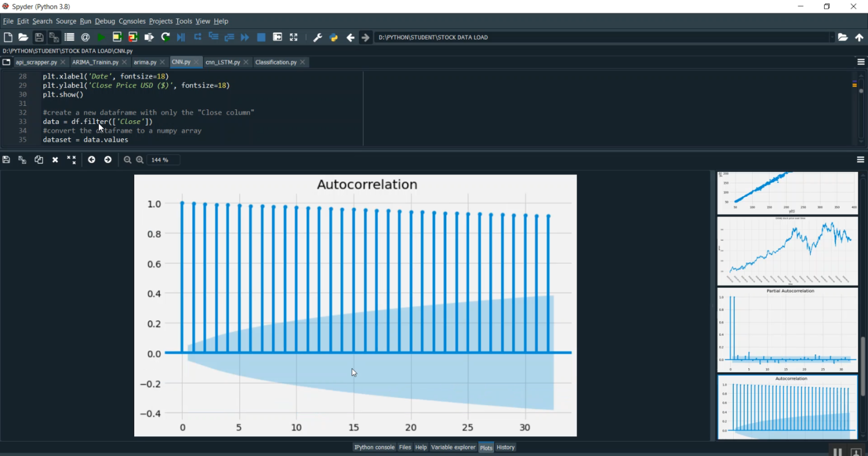Image resolution: width=868 pixels, height=456 pixels.
Task: Go to the previous plot
Action: click(91, 160)
